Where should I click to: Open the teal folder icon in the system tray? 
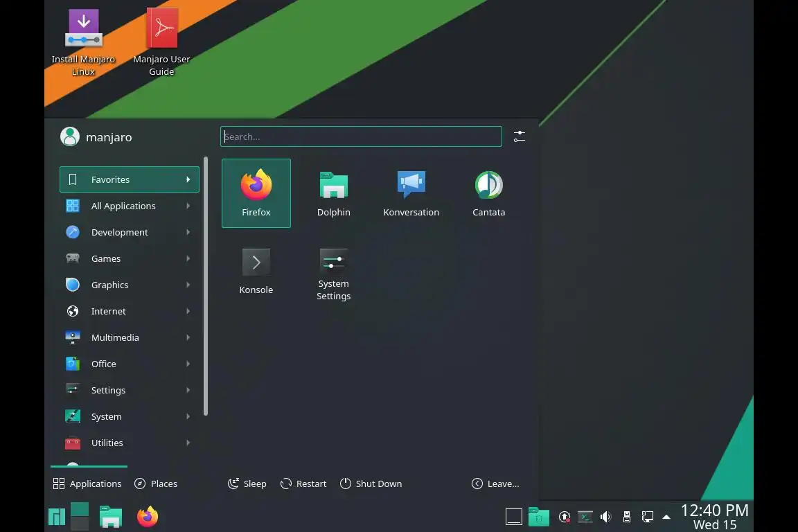(x=538, y=517)
